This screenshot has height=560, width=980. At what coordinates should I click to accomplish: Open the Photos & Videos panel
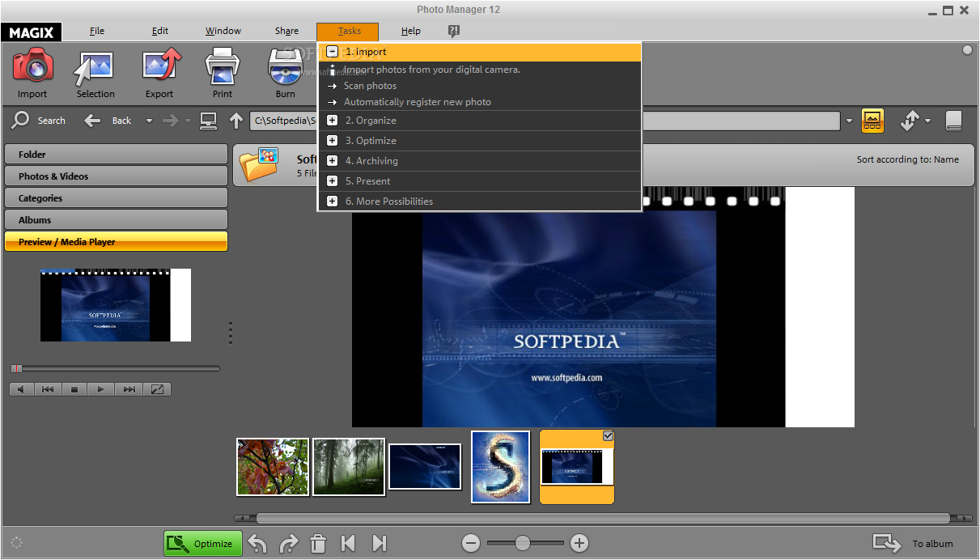[116, 176]
